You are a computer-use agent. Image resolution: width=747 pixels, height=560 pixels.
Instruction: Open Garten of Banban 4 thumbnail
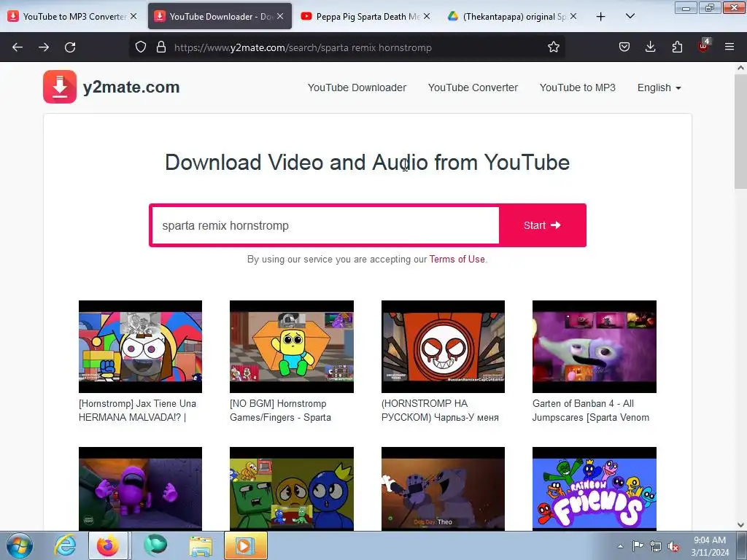tap(594, 346)
